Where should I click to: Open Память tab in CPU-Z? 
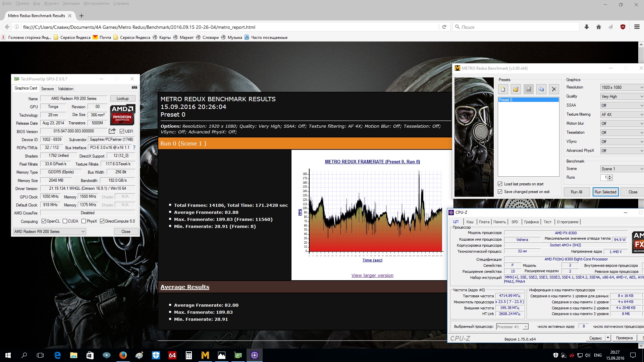coord(499,222)
